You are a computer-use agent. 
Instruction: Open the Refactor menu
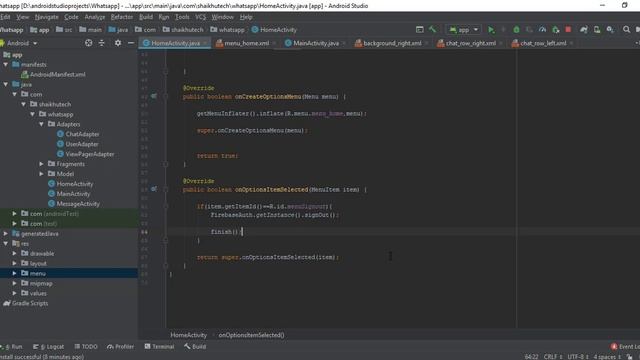pos(122,17)
